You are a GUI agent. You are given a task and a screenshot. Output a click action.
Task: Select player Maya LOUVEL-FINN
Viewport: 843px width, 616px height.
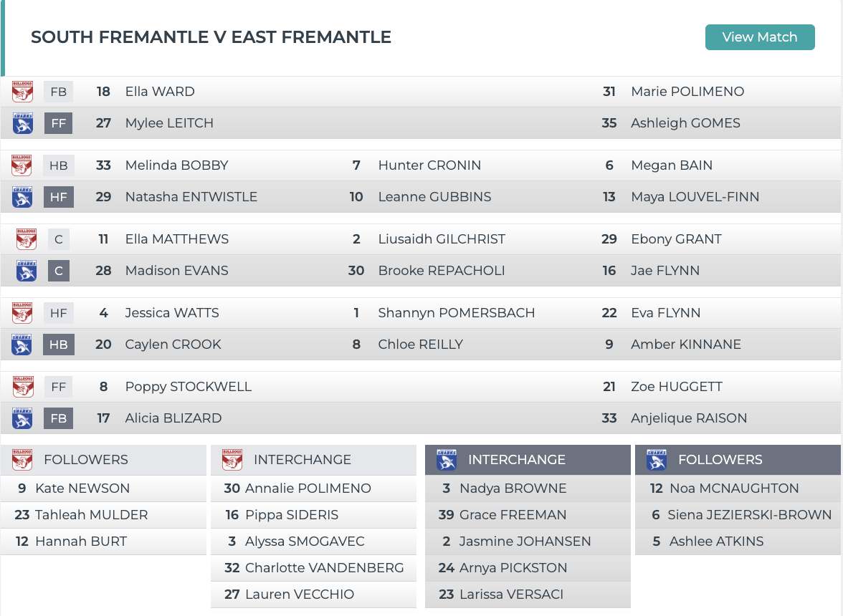click(695, 197)
